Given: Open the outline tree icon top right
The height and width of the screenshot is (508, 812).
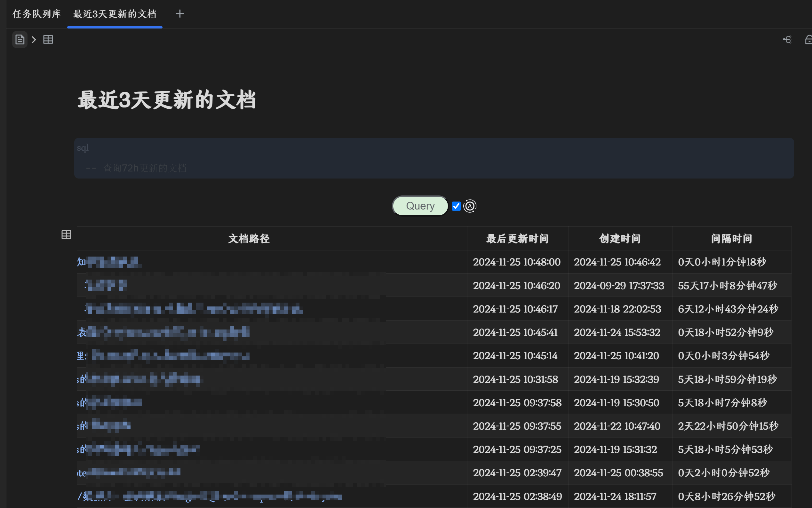Looking at the screenshot, I should (x=787, y=40).
